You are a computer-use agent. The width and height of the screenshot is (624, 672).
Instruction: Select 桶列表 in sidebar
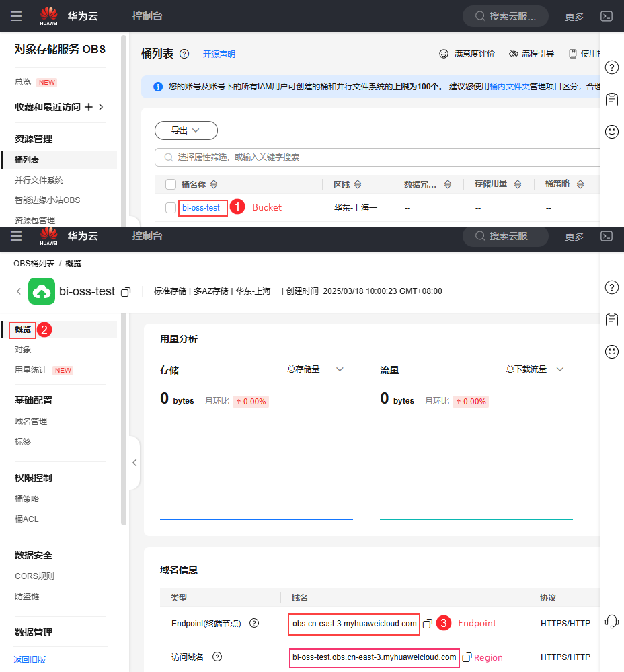[x=59, y=160]
